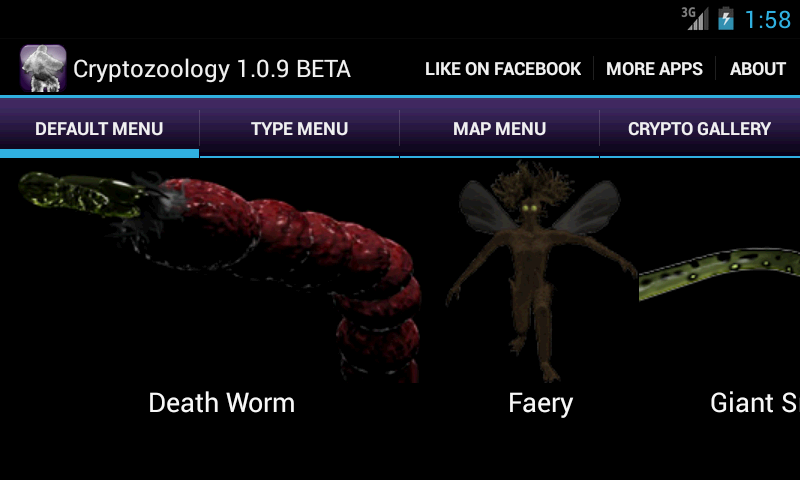Tap the Cryptozoology app icon
The height and width of the screenshot is (480, 800).
click(x=43, y=68)
